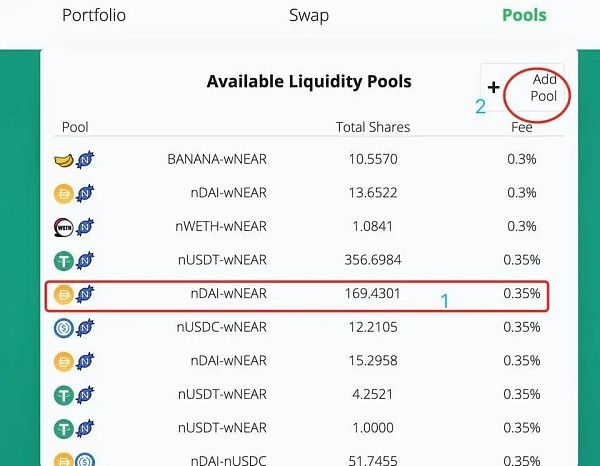600x466 pixels.
Task: Open the BANANA-wNEAR pool name
Action: tap(217, 159)
